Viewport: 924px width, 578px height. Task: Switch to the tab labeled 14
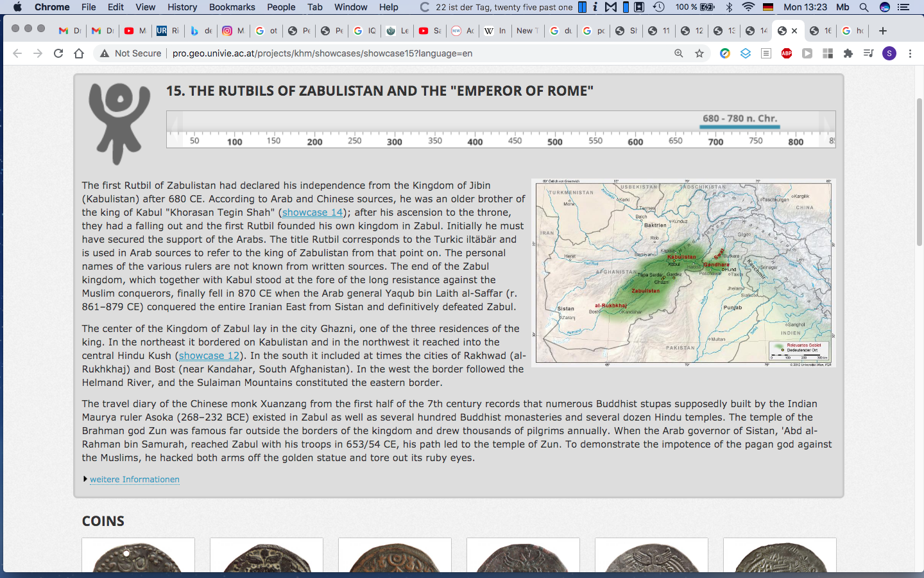(757, 30)
